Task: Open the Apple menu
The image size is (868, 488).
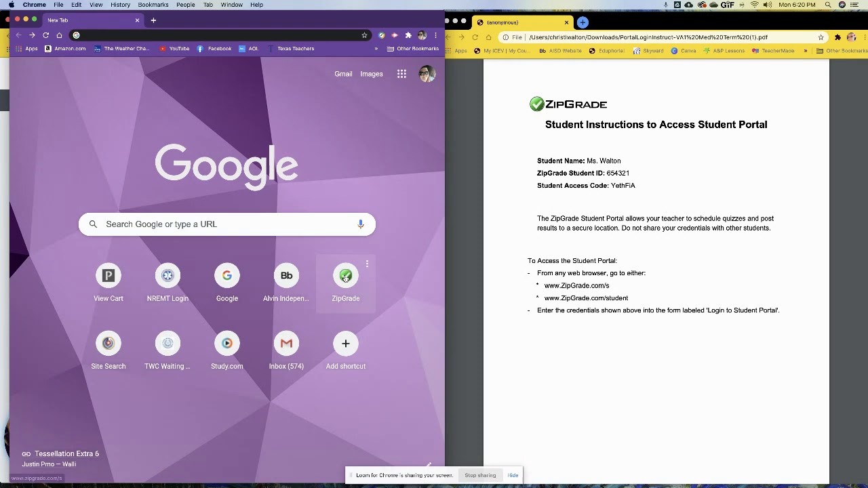Action: pyautogui.click(x=12, y=5)
